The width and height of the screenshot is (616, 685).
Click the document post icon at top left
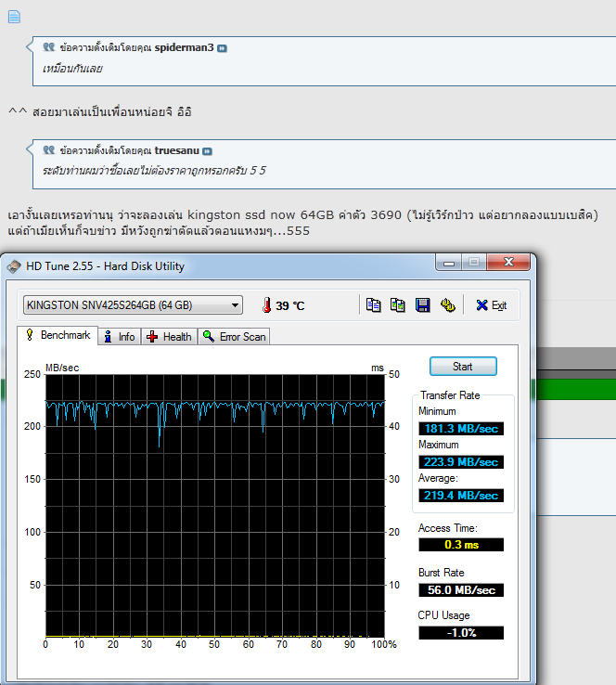pyautogui.click(x=14, y=17)
